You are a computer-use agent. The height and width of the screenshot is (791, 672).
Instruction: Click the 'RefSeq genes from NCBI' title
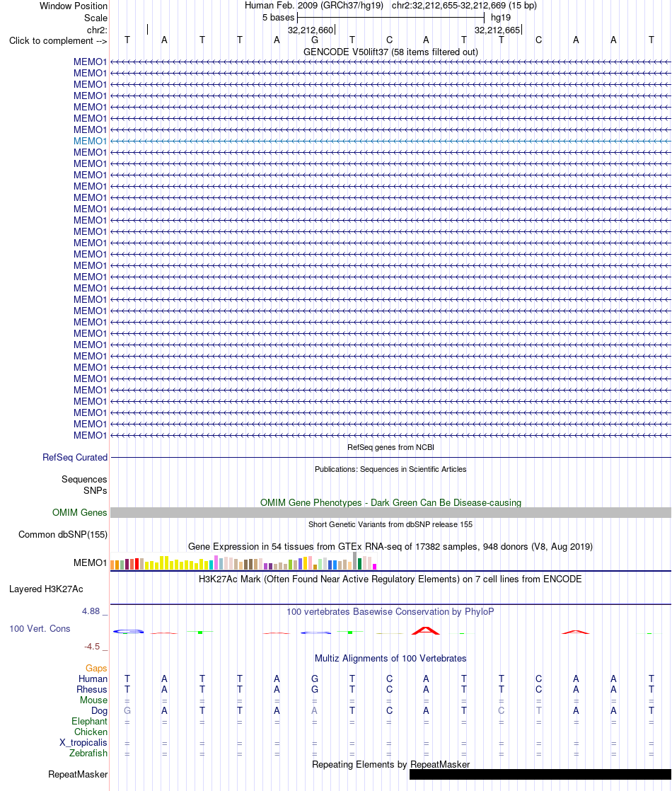[x=390, y=447]
